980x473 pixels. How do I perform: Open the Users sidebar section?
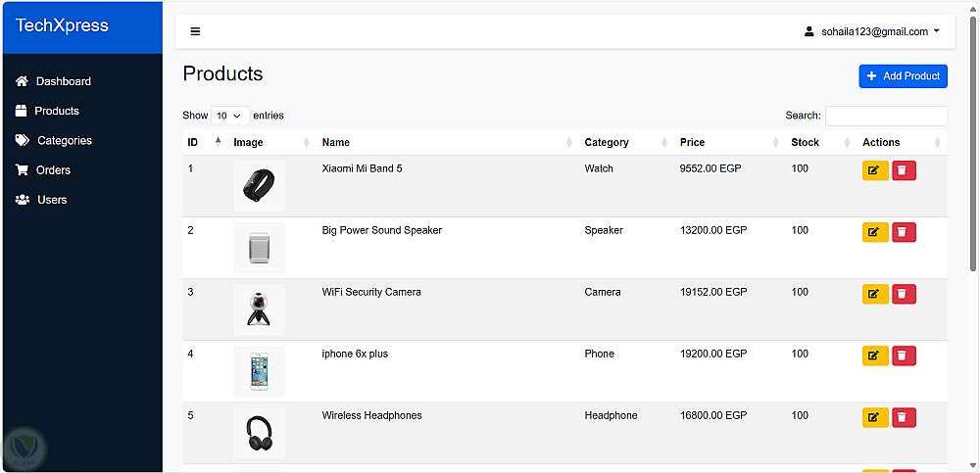(51, 200)
